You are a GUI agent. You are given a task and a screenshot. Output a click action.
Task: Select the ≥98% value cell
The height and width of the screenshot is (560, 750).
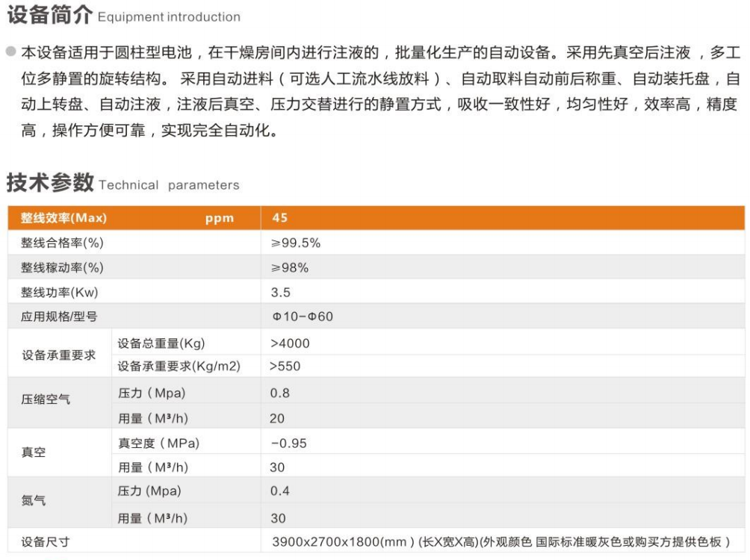[x=290, y=267]
